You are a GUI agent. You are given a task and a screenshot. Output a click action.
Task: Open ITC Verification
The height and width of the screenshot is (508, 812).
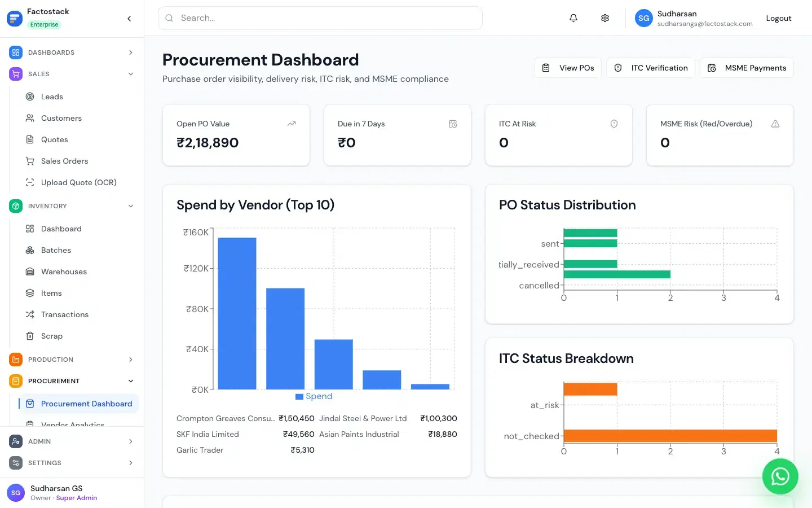click(x=651, y=68)
